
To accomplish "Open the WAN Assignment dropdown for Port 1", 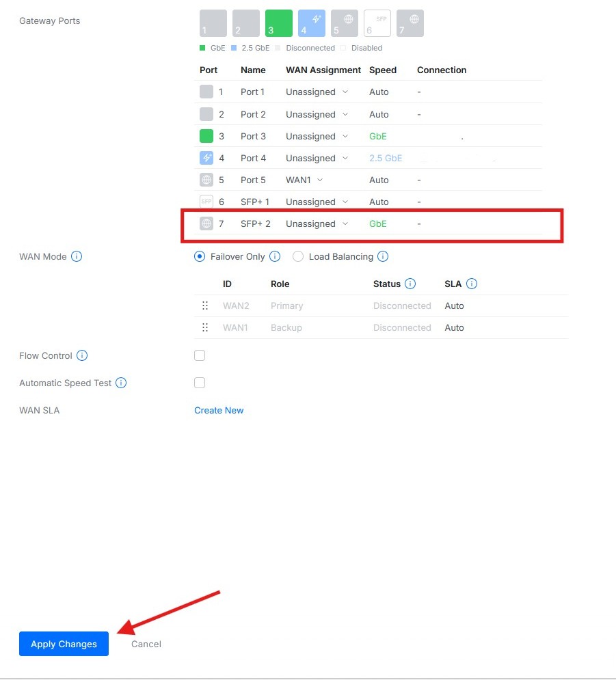I will 317,92.
